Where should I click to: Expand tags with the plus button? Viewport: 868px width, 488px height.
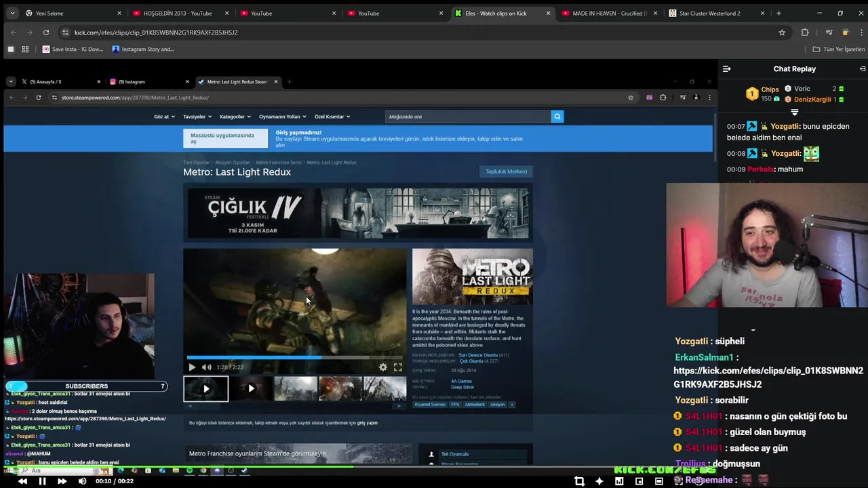512,405
